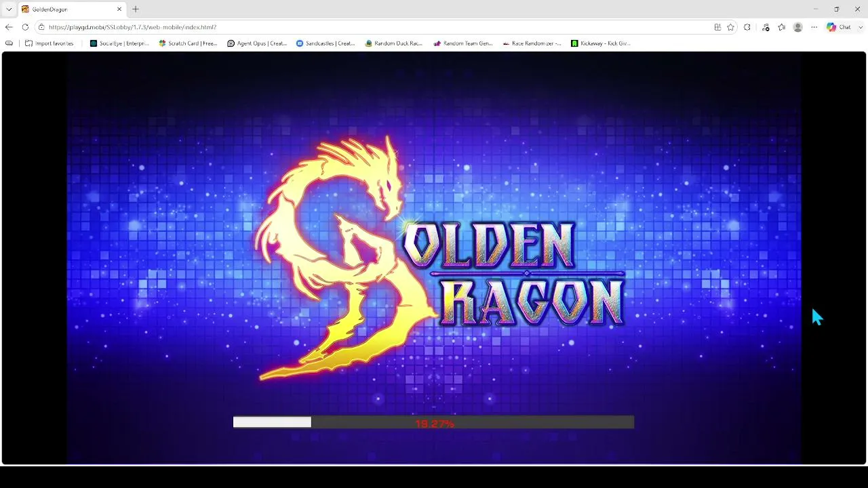Click the game loading progress bar

pyautogui.click(x=433, y=422)
